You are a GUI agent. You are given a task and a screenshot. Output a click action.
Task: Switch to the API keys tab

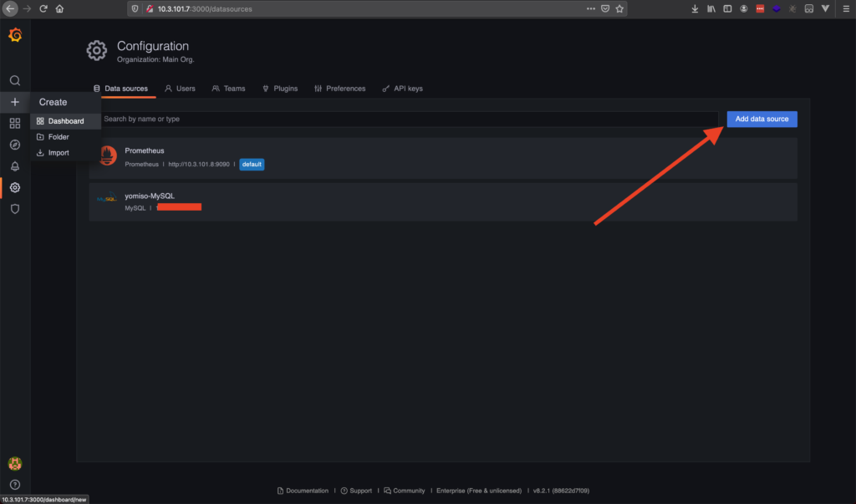(x=402, y=89)
